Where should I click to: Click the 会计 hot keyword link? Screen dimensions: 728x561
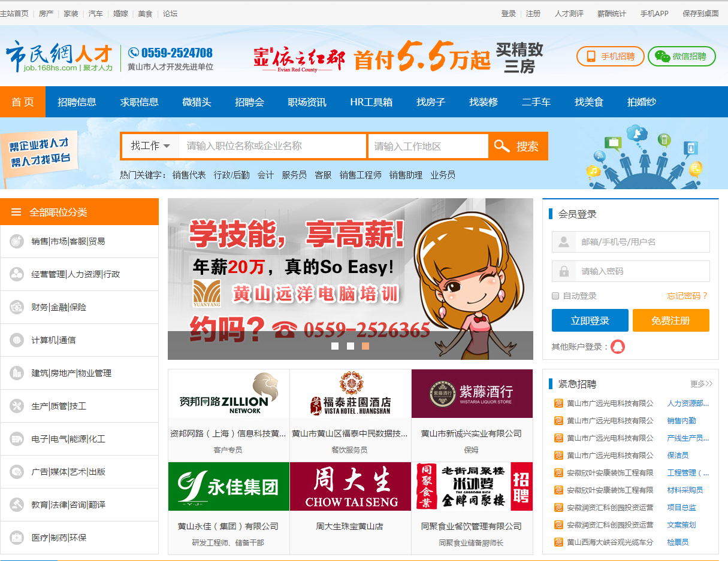coord(265,175)
